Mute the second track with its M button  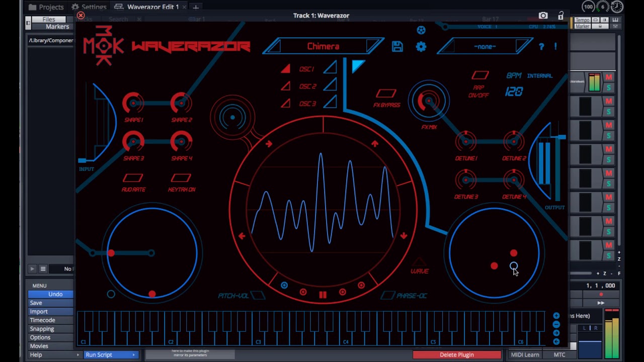[x=609, y=102]
